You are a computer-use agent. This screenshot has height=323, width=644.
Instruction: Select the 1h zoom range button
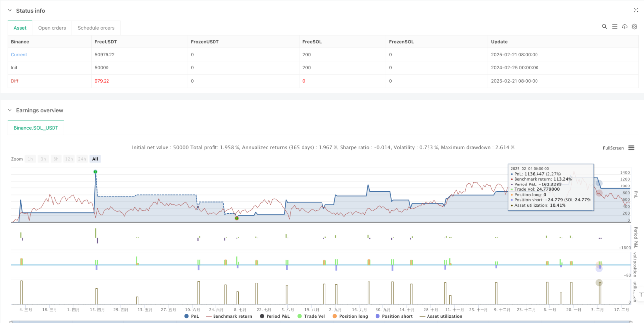[31, 159]
